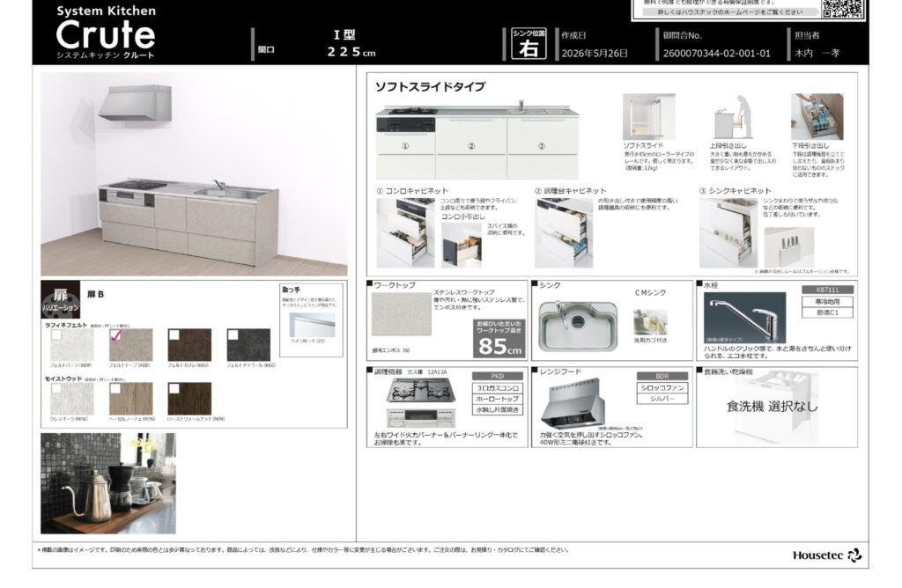Open the main kitchen 3D render image
Screen dimensions: 902x588
click(194, 173)
